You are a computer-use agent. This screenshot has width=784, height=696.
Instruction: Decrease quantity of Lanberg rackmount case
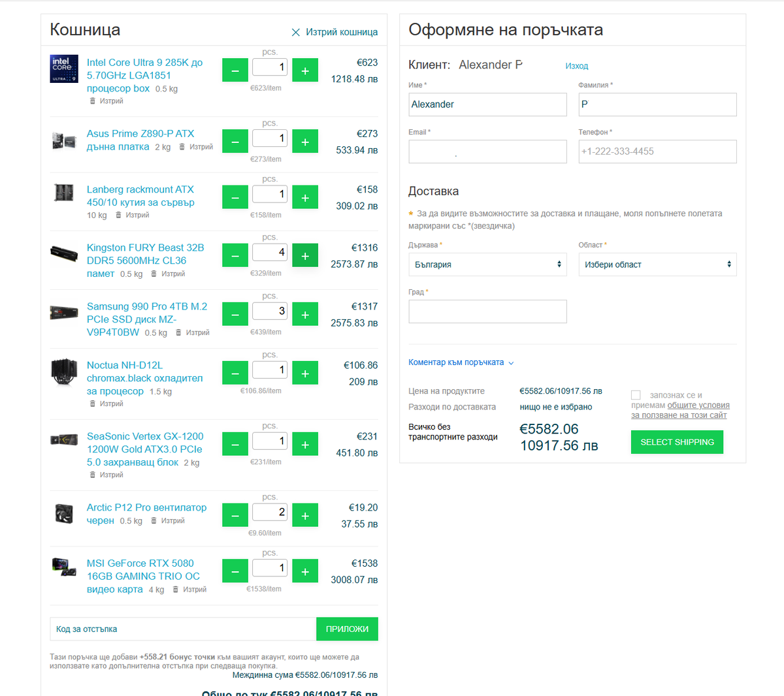coord(235,197)
